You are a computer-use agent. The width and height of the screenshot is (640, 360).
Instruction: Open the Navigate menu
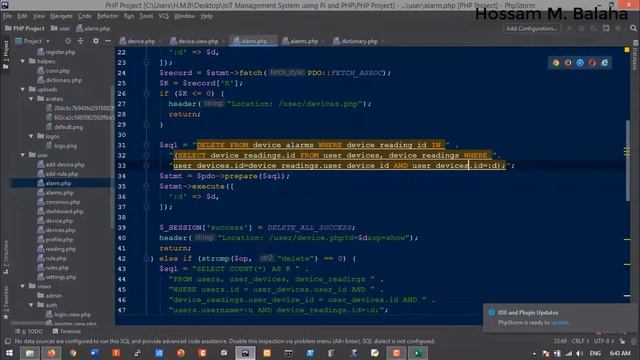pyautogui.click(x=61, y=16)
